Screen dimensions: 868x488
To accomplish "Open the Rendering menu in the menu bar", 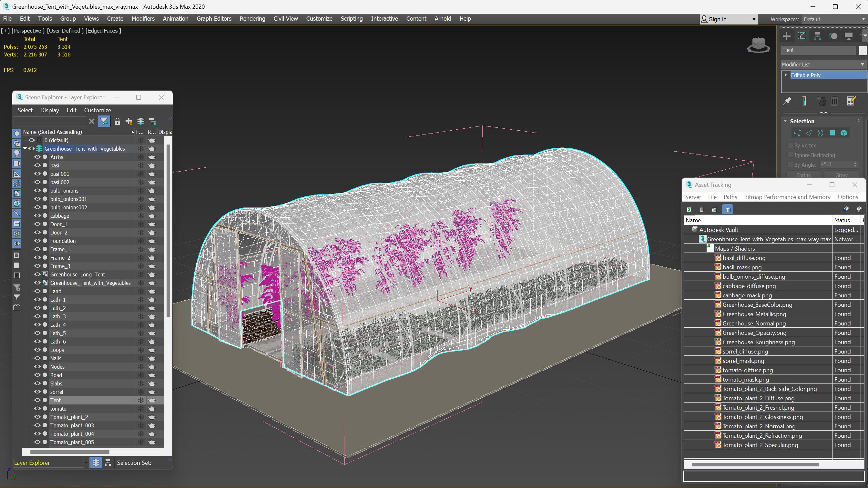I will click(252, 18).
